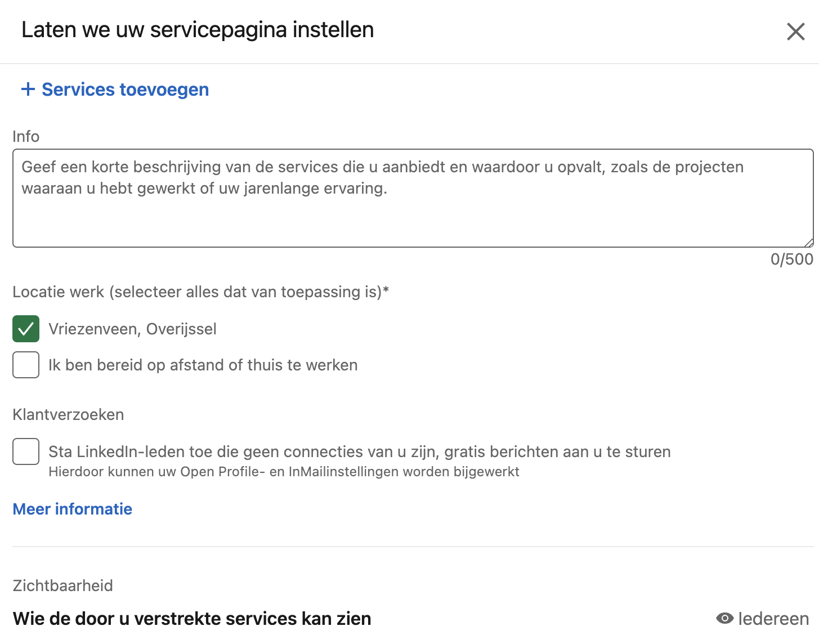Click the Zichtbaarheid section heading
Image resolution: width=819 pixels, height=644 pixels.
[x=63, y=585]
